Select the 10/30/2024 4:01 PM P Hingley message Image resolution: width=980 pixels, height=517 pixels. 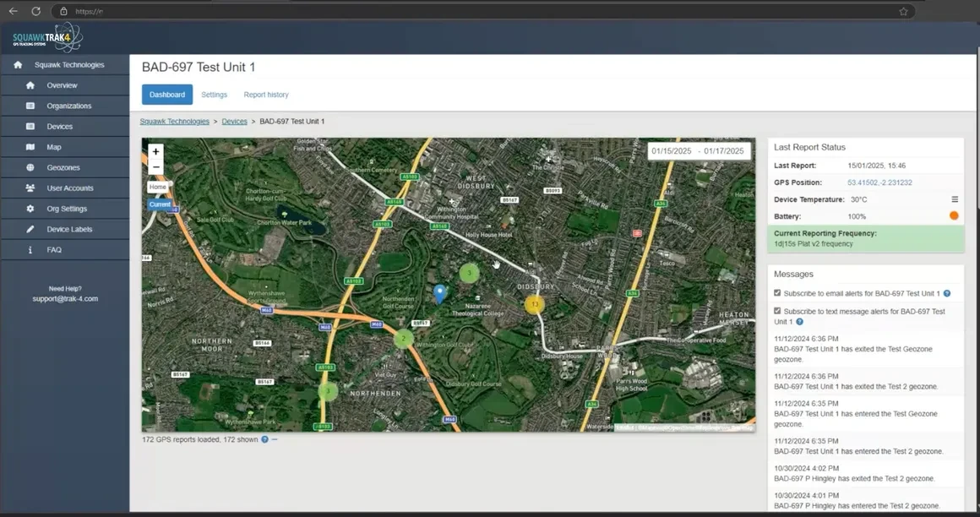click(x=866, y=500)
